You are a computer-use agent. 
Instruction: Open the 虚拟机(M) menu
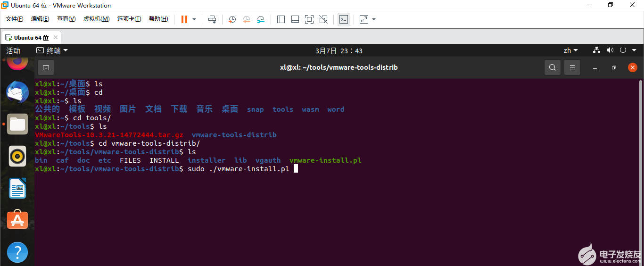tap(96, 19)
